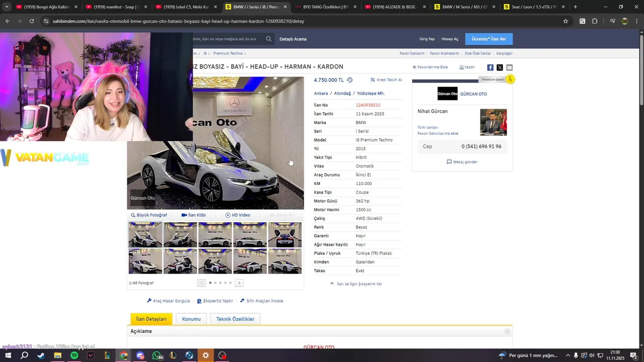The image size is (644, 362).
Task: Close the active BMW i Serisi tab
Action: pyautogui.click(x=285, y=7)
